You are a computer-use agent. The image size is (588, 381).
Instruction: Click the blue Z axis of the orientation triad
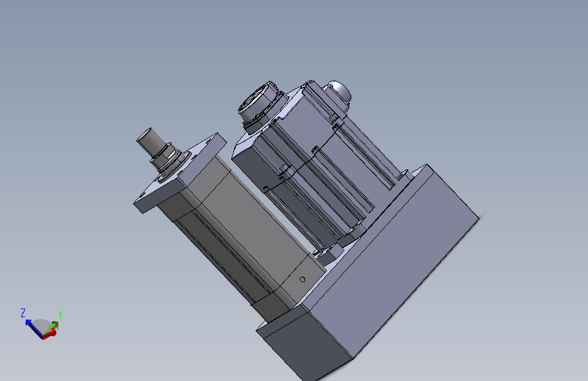coord(33,329)
